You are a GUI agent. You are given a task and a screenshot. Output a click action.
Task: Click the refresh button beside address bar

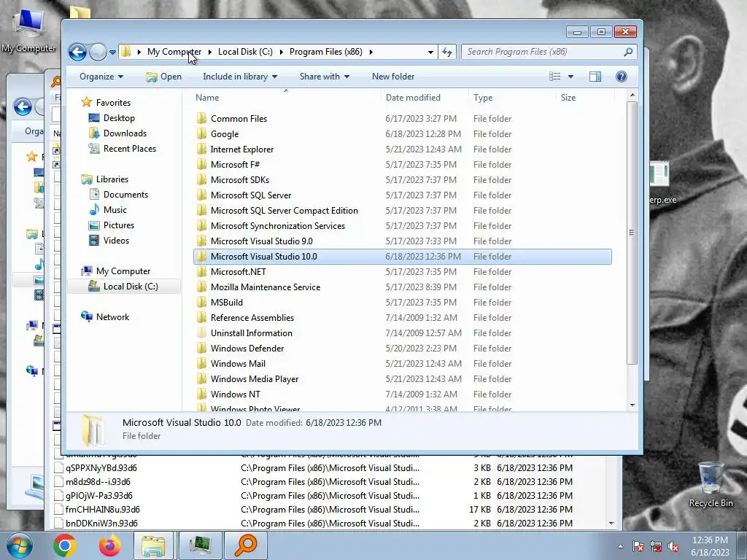pyautogui.click(x=447, y=52)
